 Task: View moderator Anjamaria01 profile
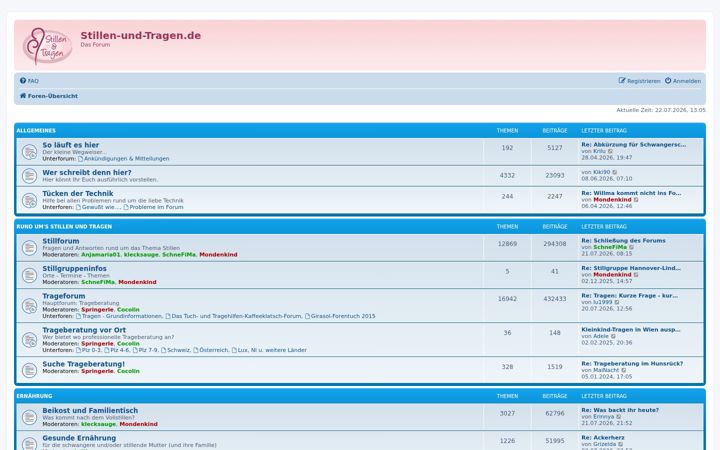click(101, 255)
